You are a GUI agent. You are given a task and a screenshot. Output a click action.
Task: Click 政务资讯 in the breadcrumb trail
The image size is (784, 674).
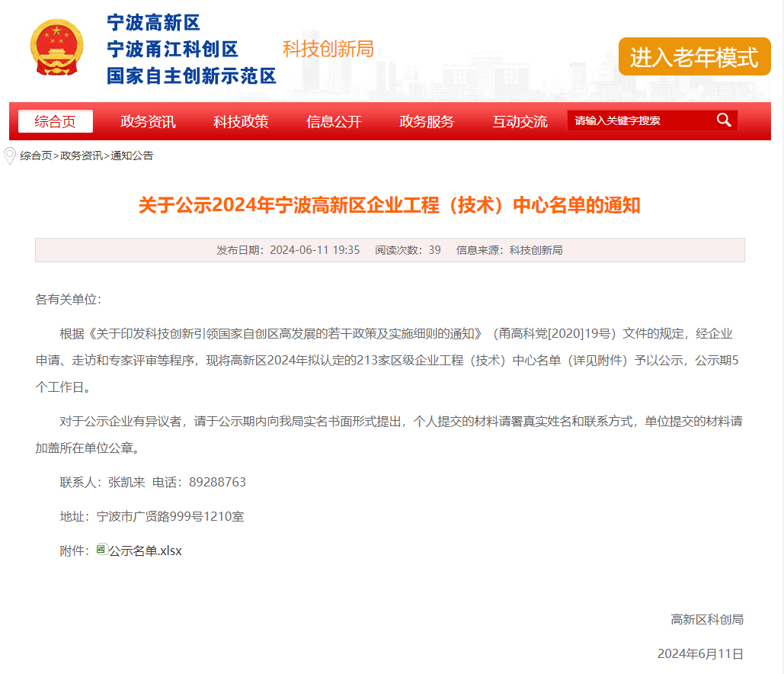coord(82,156)
